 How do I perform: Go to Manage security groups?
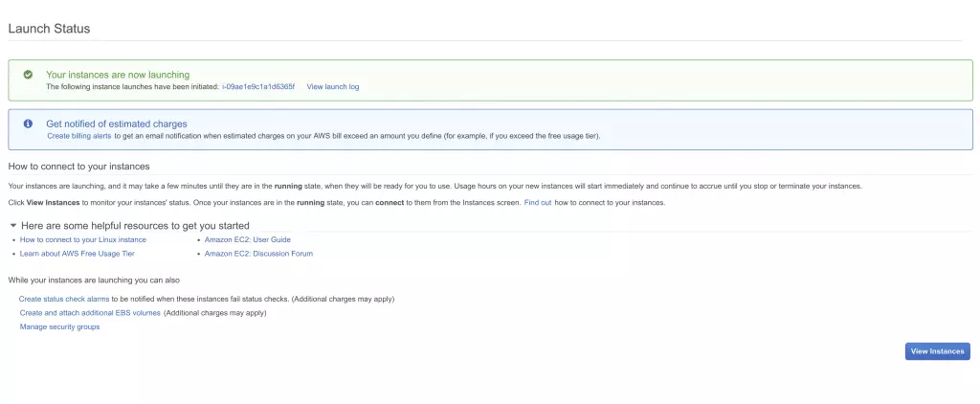pyautogui.click(x=59, y=326)
